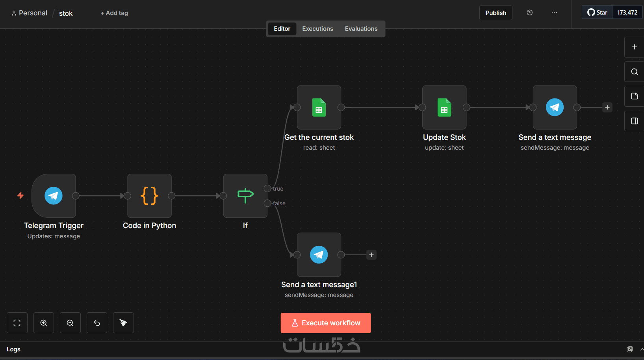The image size is (644, 360).
Task: Click the "read: sheet" subtitle
Action: pyautogui.click(x=319, y=148)
